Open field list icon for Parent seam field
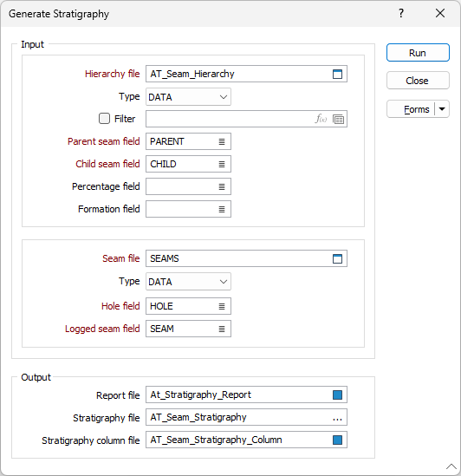This screenshot has width=461, height=476. [222, 141]
